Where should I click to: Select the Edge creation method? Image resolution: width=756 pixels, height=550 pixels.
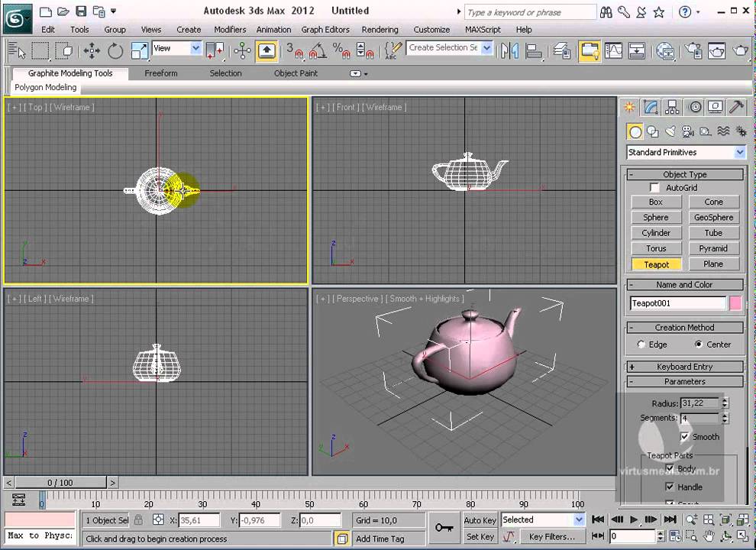point(641,345)
